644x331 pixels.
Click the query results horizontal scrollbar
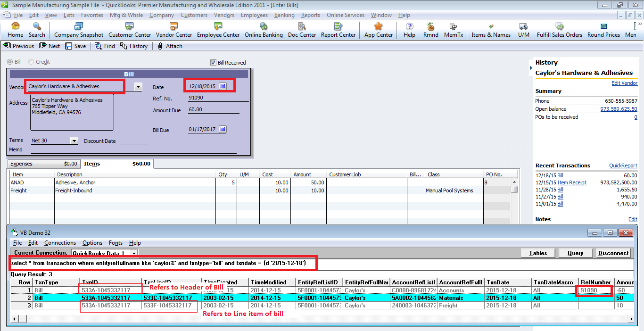tap(322, 319)
